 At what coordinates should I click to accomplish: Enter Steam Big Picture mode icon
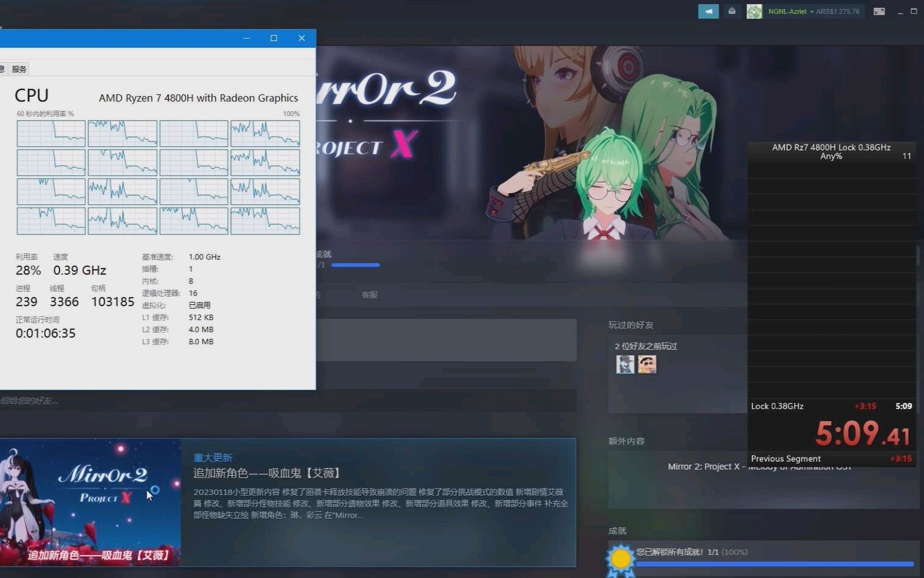click(879, 11)
